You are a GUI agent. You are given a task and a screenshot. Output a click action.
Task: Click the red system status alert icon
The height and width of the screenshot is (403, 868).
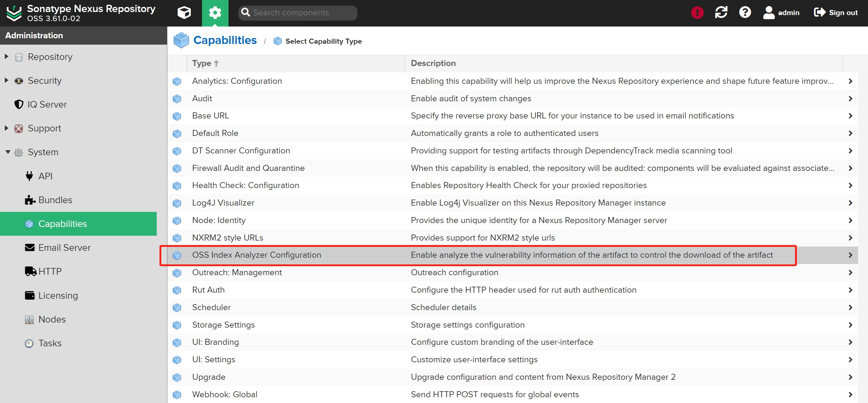click(697, 13)
